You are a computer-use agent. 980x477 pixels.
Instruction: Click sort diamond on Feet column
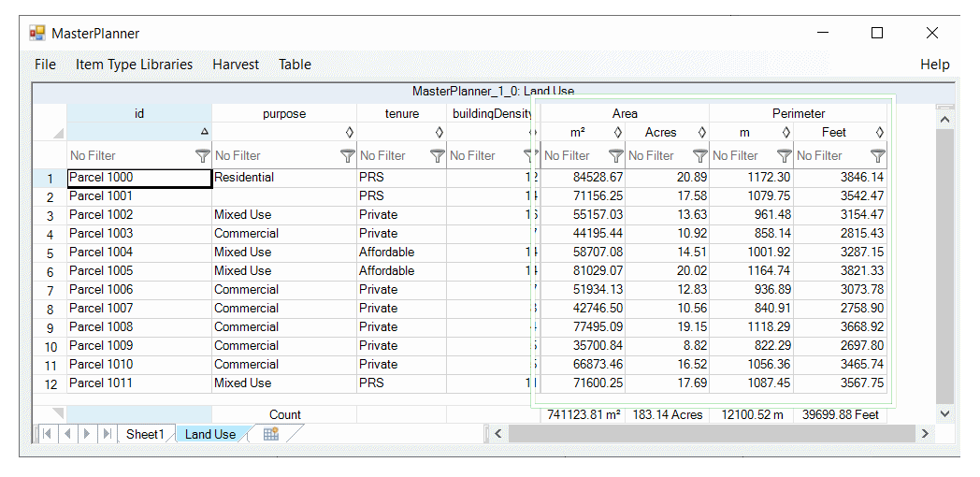coord(879,132)
